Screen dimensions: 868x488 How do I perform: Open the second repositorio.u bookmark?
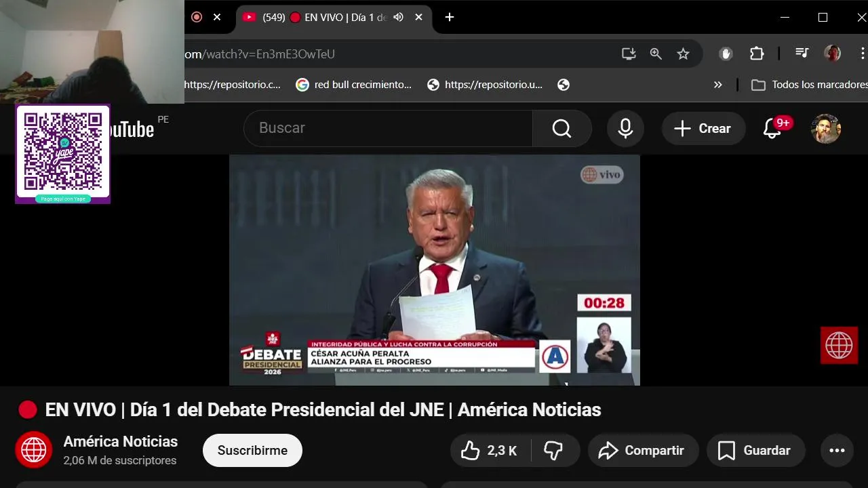(x=485, y=85)
